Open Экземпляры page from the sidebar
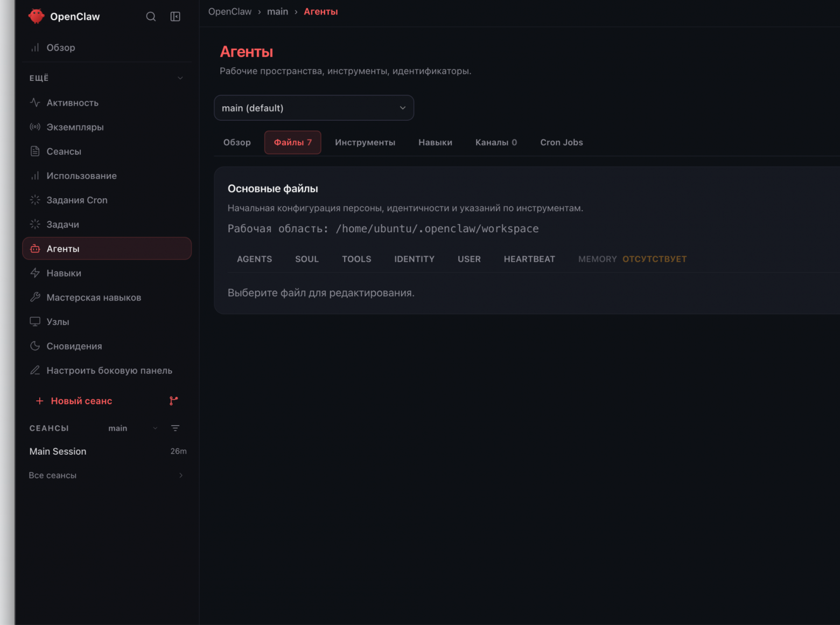This screenshot has width=840, height=625. pyautogui.click(x=107, y=127)
